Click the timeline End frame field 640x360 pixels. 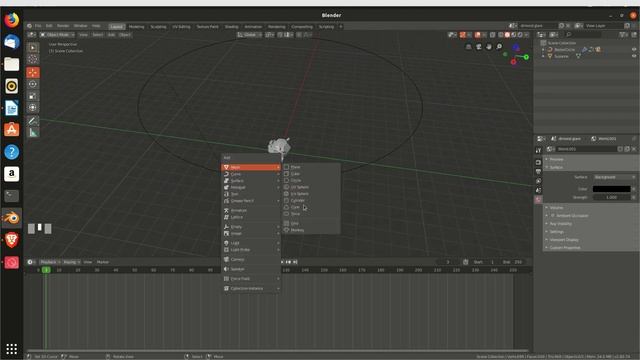pos(513,262)
